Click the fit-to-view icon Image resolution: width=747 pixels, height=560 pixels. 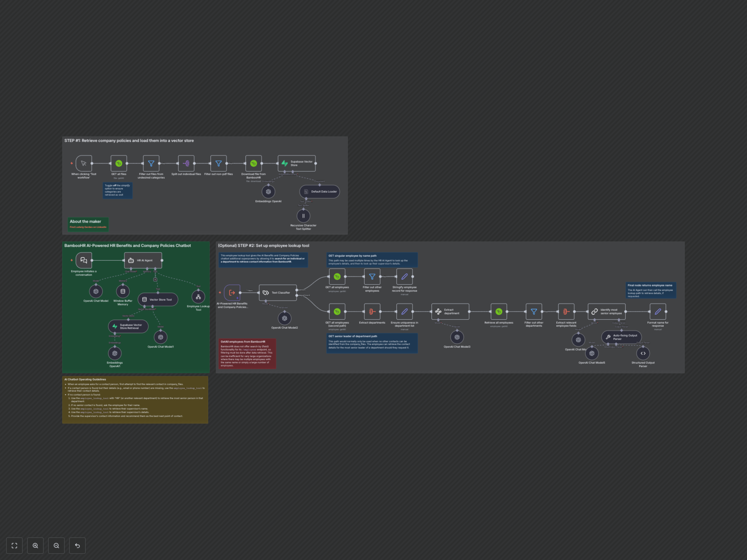coord(14,545)
